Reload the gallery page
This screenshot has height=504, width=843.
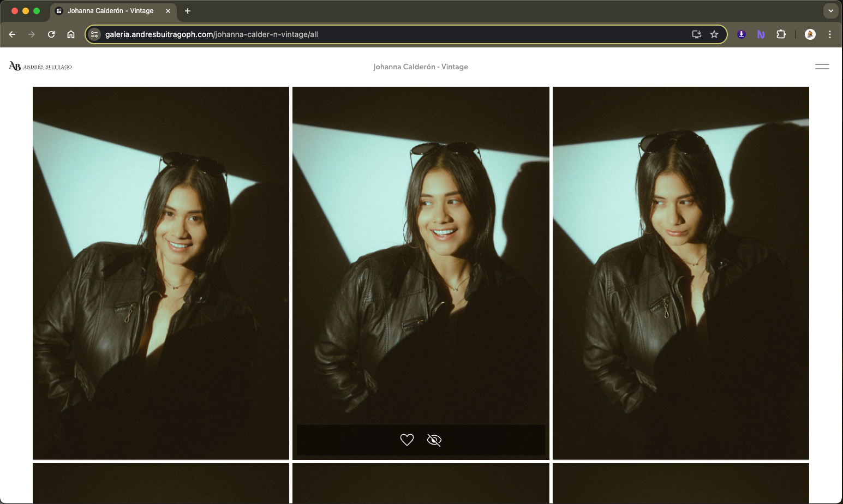(51, 34)
